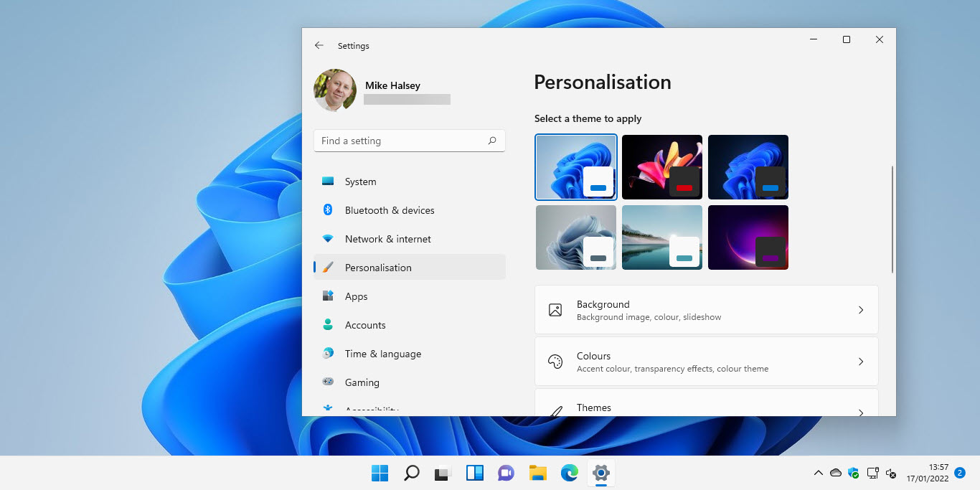Expand the Background settings row
Image resolution: width=980 pixels, height=490 pixels.
(x=706, y=309)
